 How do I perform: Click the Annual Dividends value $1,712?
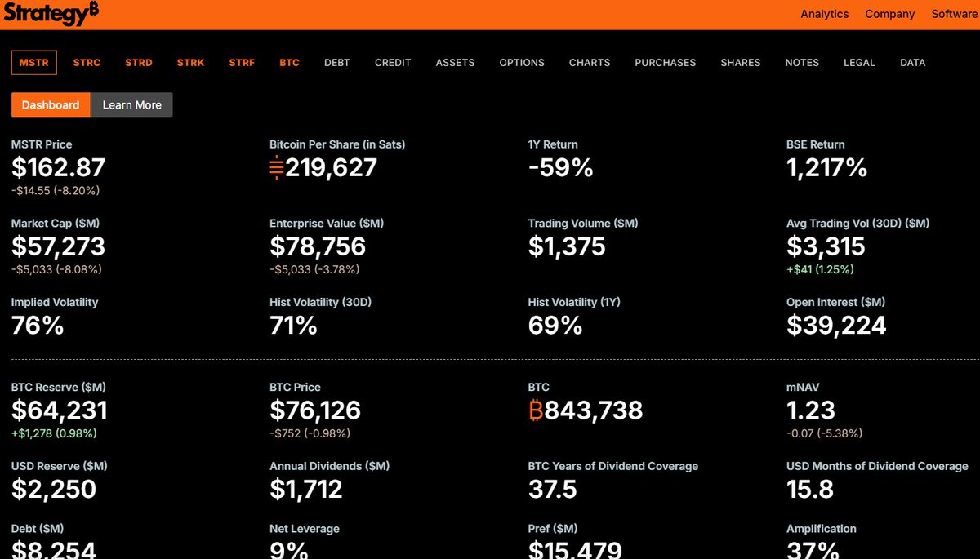click(x=306, y=490)
